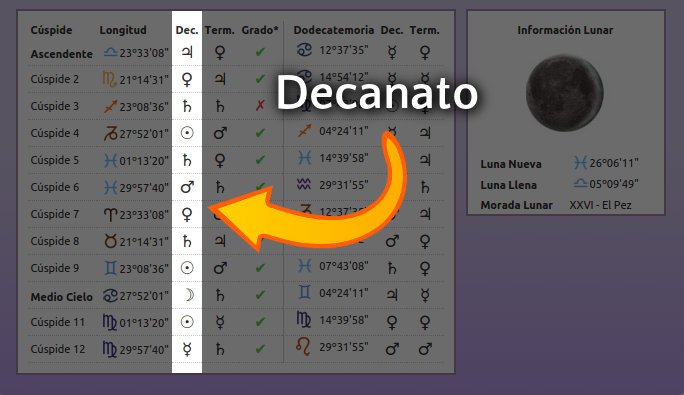Image resolution: width=684 pixels, height=395 pixels.
Task: Click the Cúspide 8 label
Action: [55, 241]
